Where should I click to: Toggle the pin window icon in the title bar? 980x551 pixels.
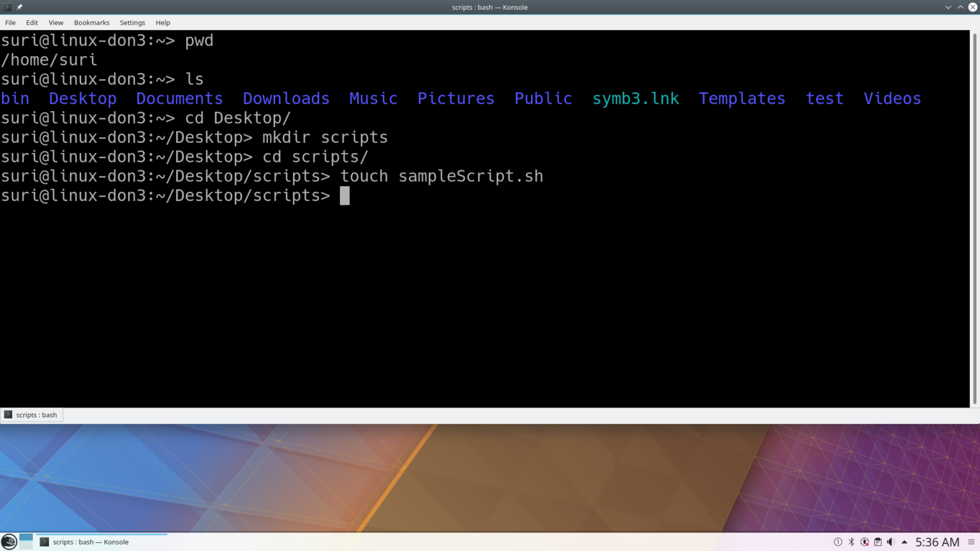(19, 7)
